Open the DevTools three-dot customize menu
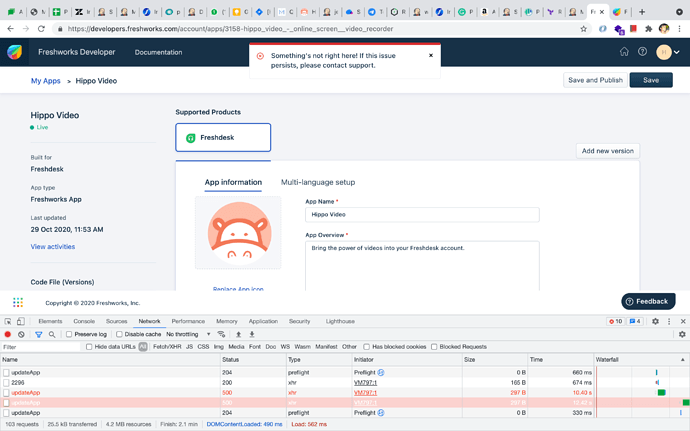 point(669,321)
